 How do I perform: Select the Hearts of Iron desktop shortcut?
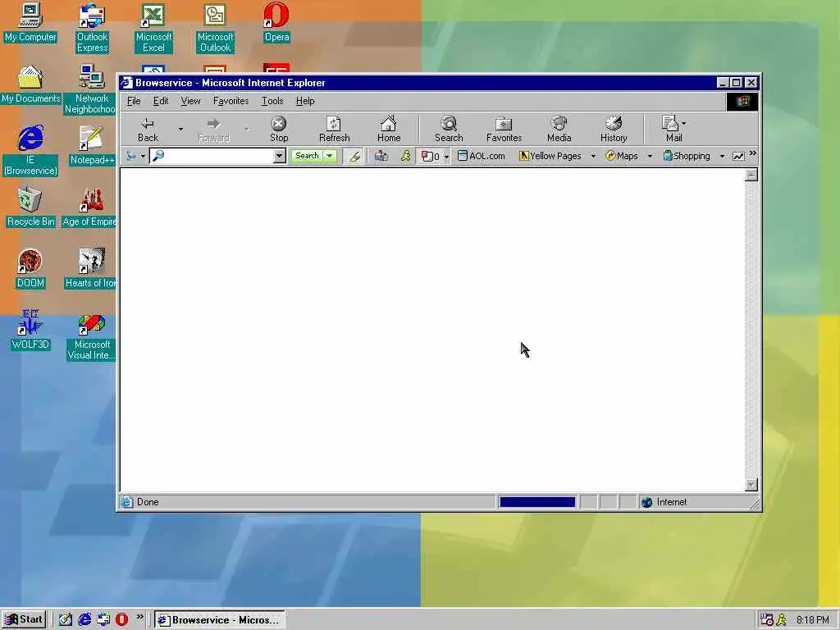point(90,268)
